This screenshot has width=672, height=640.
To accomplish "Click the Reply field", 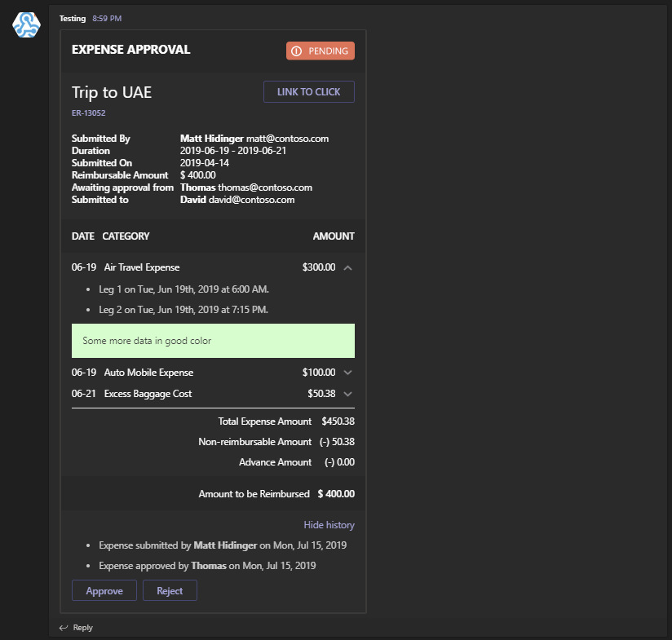I will point(82,627).
